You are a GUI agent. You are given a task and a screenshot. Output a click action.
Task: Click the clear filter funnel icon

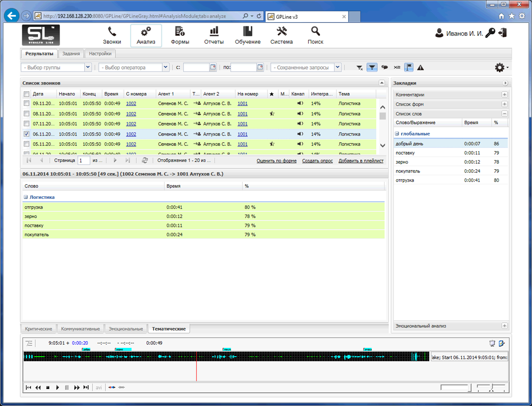(360, 67)
